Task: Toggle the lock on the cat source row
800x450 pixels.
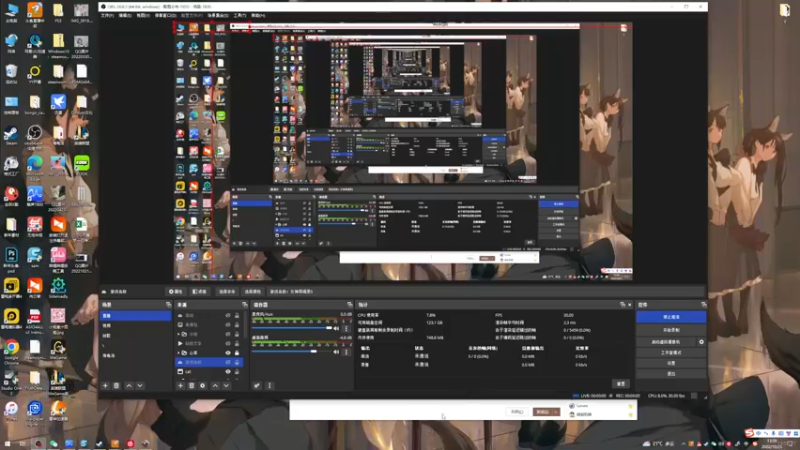Action: point(237,371)
